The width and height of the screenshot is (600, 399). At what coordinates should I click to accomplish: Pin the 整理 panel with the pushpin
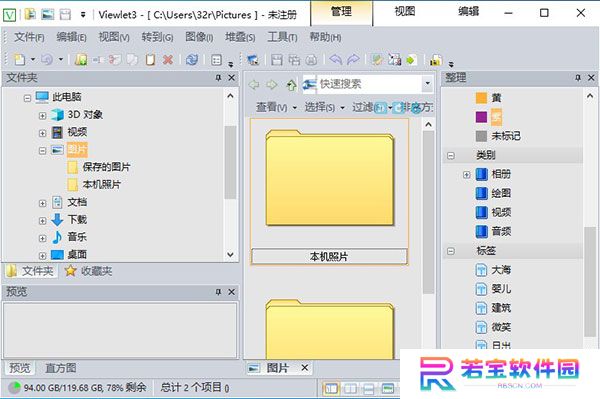(x=578, y=78)
